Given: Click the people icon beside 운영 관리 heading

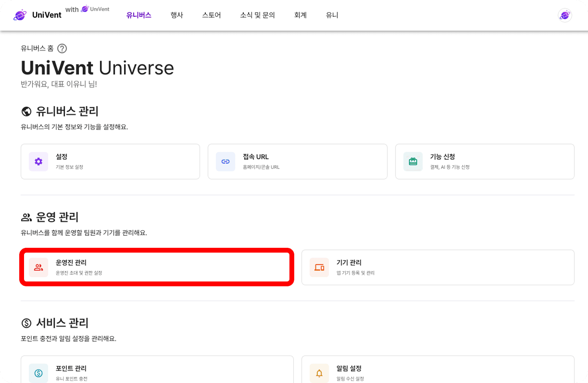Looking at the screenshot, I should tap(26, 217).
